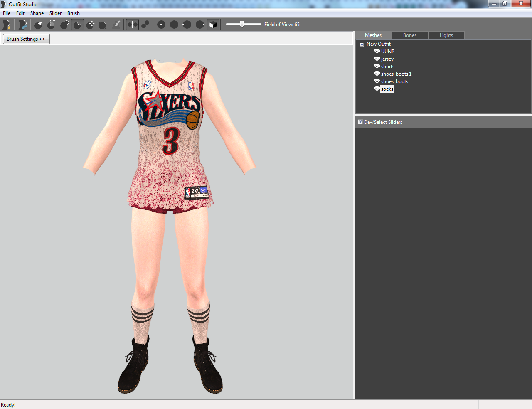Select the UUNP mesh name
The height and width of the screenshot is (409, 532).
(388, 52)
